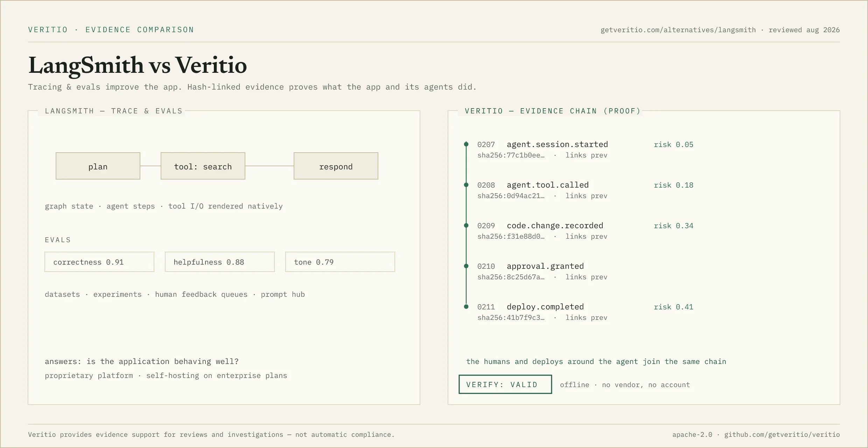The height and width of the screenshot is (448, 868).
Task: Click the "datasets" text
Action: pos(62,294)
